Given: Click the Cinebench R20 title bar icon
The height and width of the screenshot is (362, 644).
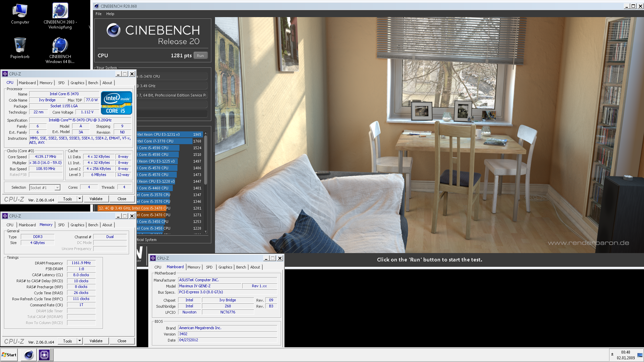Looking at the screenshot, I should pos(97,6).
